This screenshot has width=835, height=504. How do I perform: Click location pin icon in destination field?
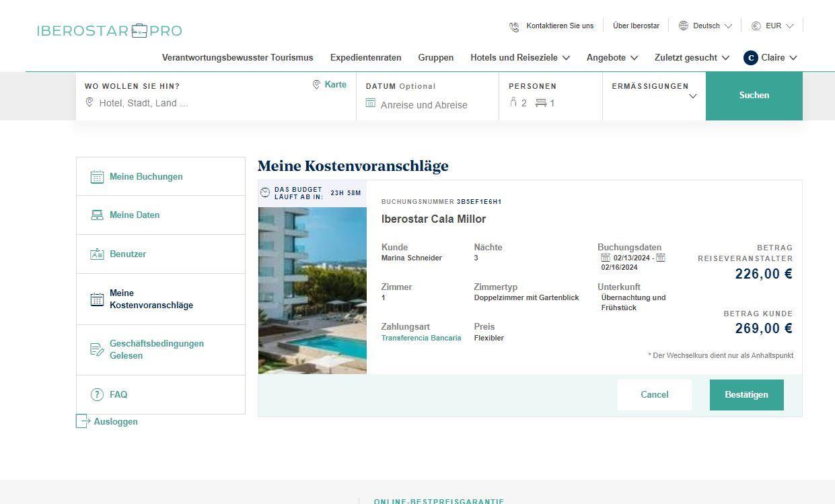[89, 102]
